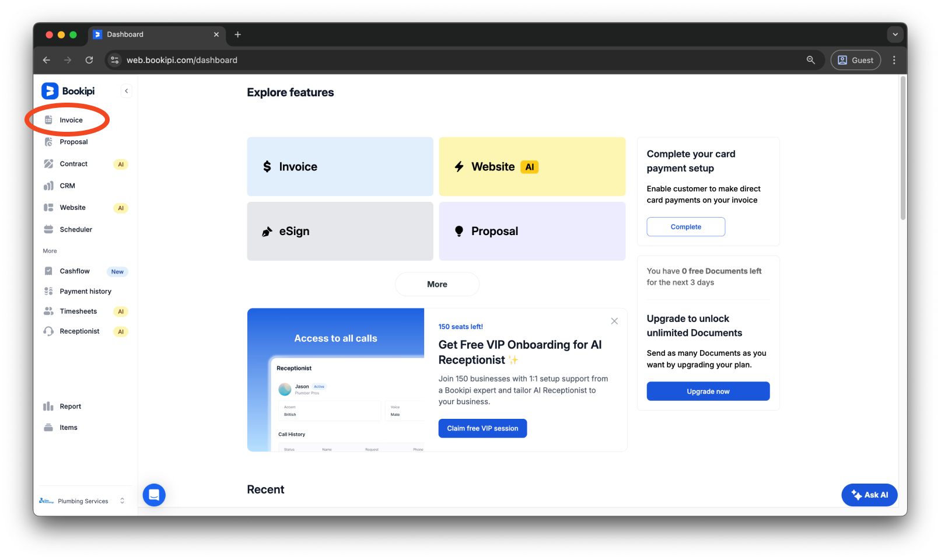The image size is (941, 560).
Task: Select the Proposal icon in the sidebar
Action: [x=49, y=141]
